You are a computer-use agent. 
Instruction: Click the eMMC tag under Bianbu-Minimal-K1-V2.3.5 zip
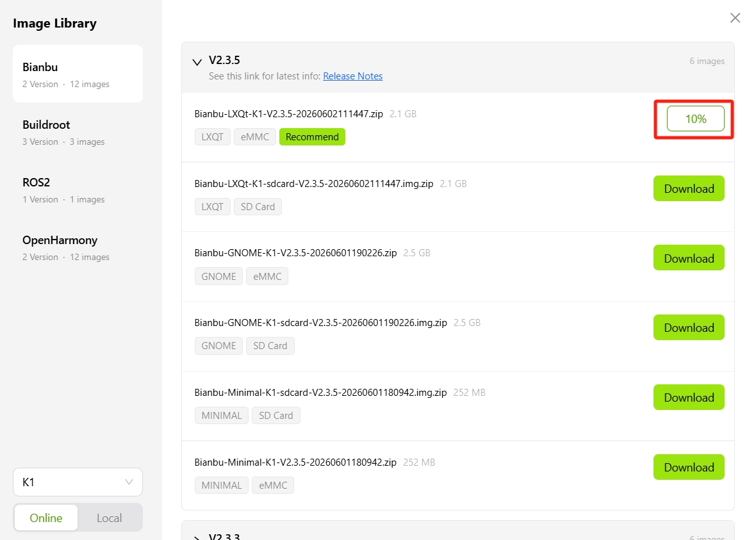[x=273, y=485]
